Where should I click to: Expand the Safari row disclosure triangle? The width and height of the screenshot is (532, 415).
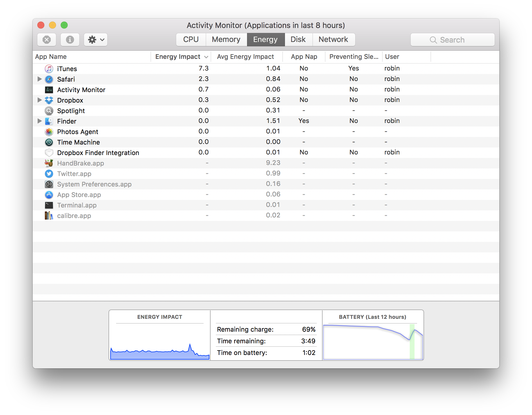click(x=40, y=79)
